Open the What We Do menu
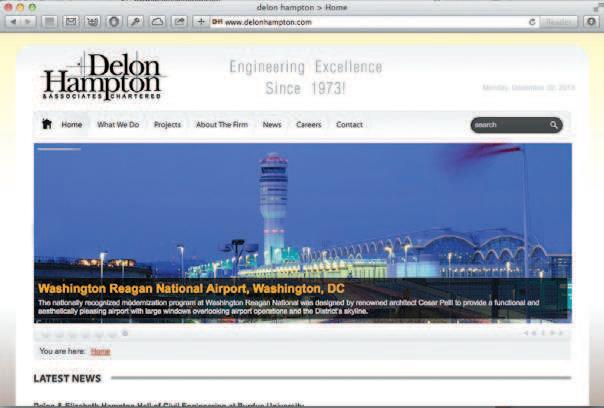The width and height of the screenshot is (604, 408). pyautogui.click(x=118, y=124)
